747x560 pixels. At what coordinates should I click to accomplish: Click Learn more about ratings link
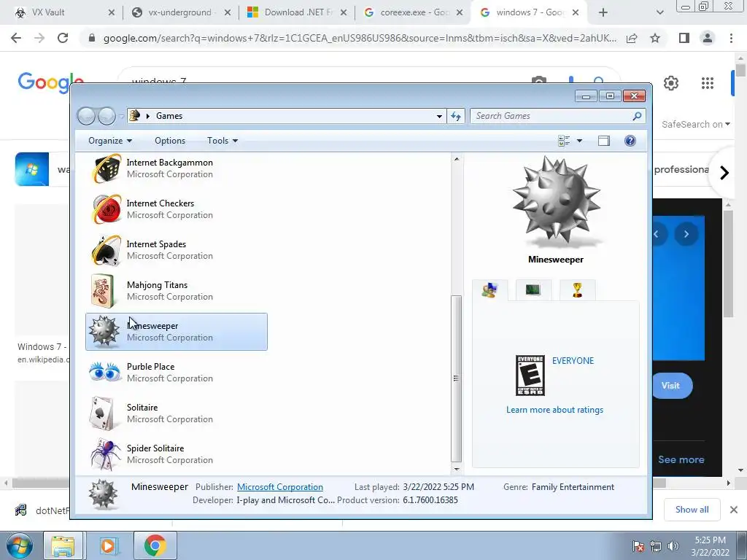coord(554,410)
